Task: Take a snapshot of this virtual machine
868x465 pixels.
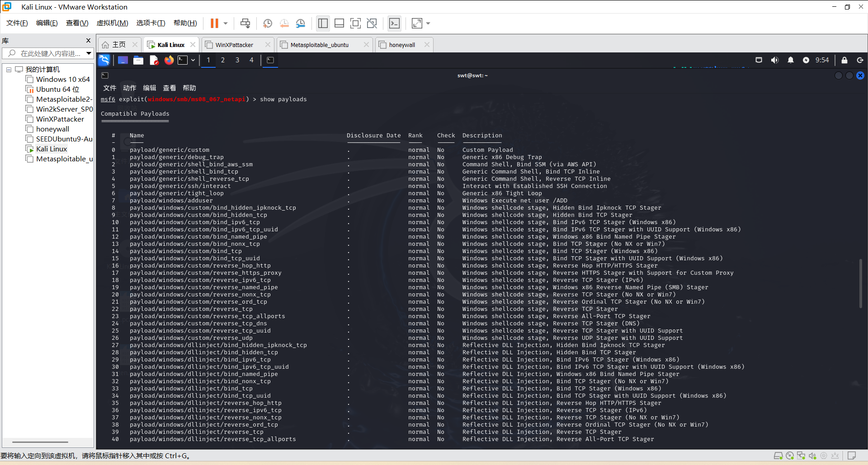Action: point(268,23)
